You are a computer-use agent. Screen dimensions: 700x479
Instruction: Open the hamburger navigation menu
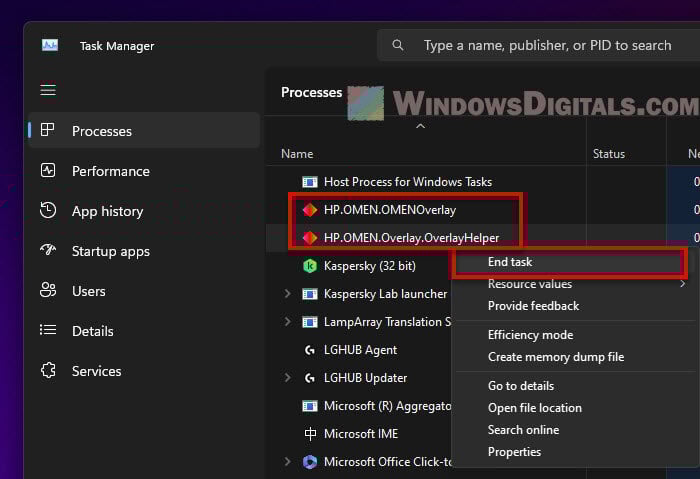point(48,90)
